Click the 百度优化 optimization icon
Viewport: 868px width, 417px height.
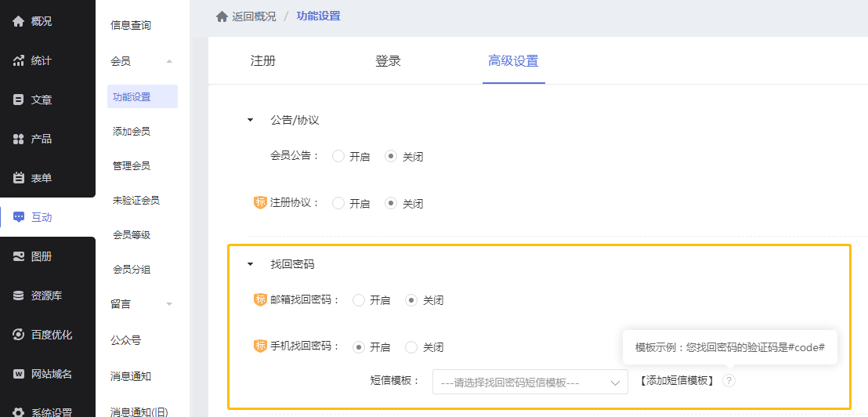coord(19,335)
